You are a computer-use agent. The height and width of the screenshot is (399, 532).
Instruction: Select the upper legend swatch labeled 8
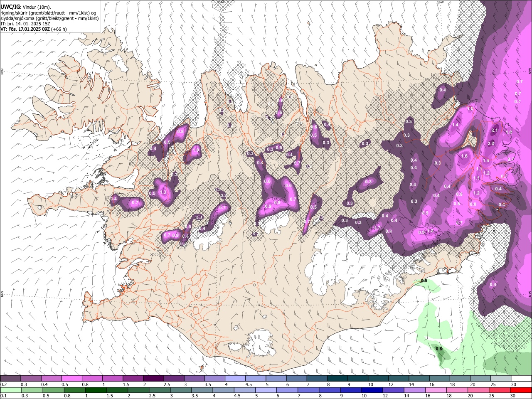tap(337, 379)
